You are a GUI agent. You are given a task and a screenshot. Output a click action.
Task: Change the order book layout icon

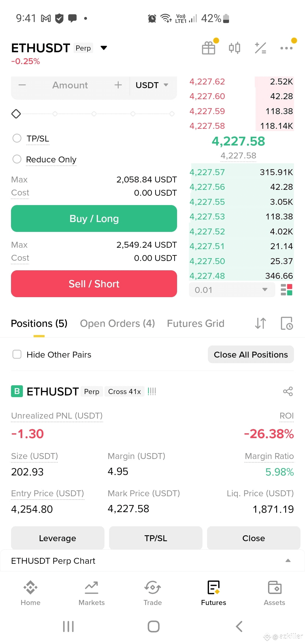(x=286, y=290)
